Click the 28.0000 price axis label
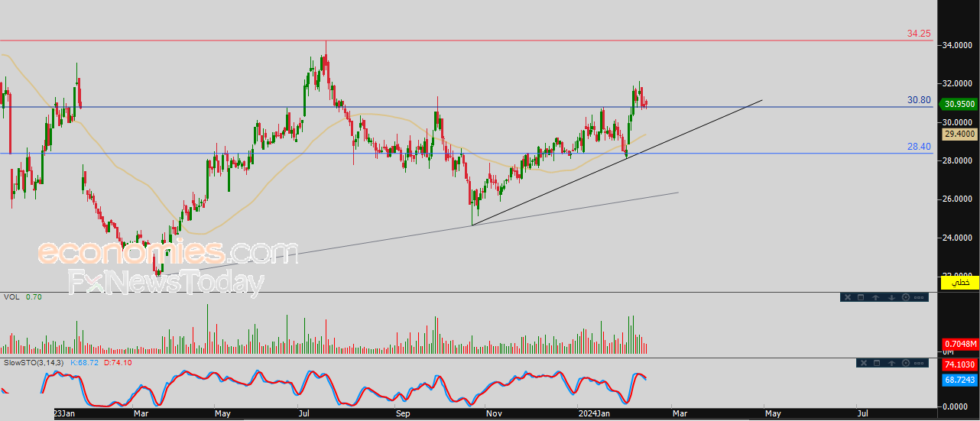This screenshot has width=980, height=421. (x=957, y=161)
